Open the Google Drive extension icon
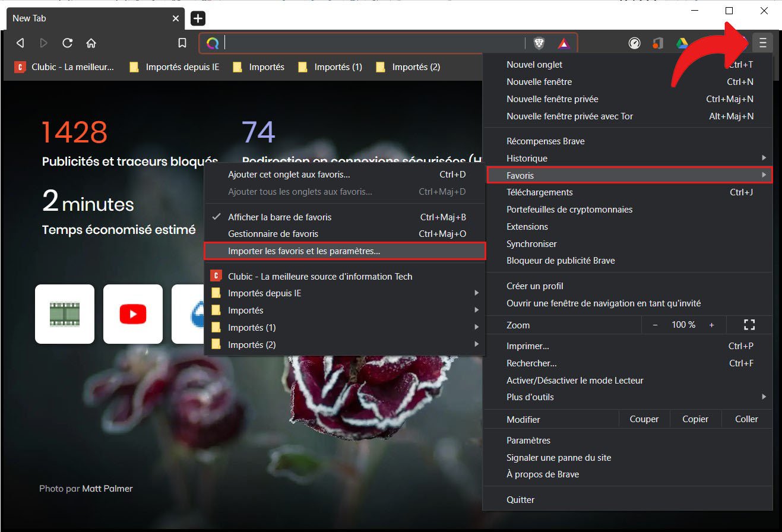 682,43
